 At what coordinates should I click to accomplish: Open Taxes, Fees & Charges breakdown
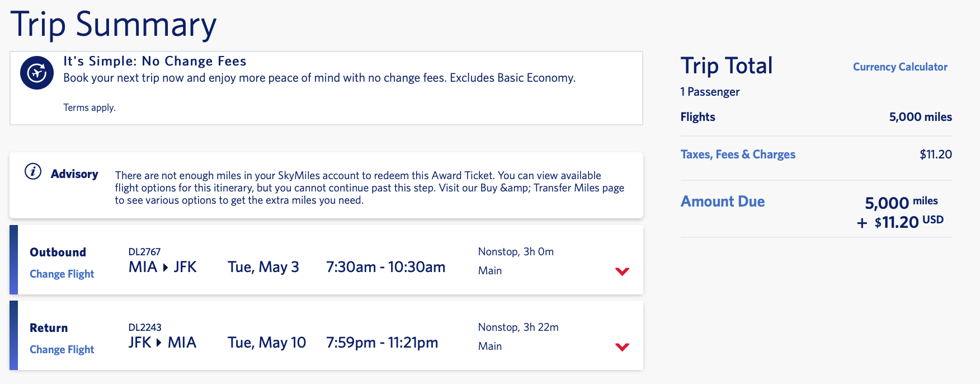(x=737, y=154)
